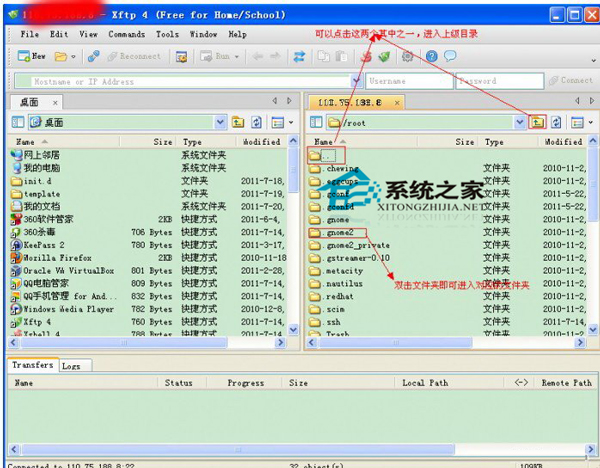The width and height of the screenshot is (600, 468).
Task: Select the local init.d folder
Action: coord(31,181)
